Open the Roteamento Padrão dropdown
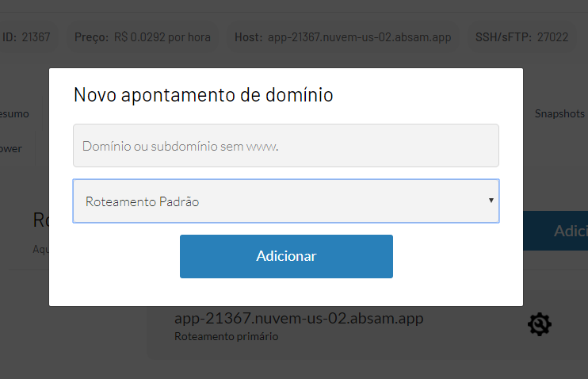 click(285, 201)
